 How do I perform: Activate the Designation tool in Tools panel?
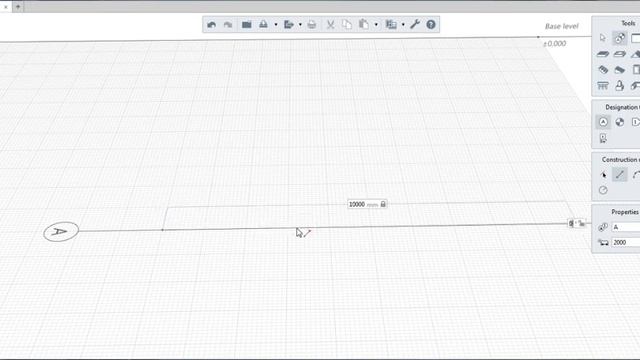[x=620, y=38]
